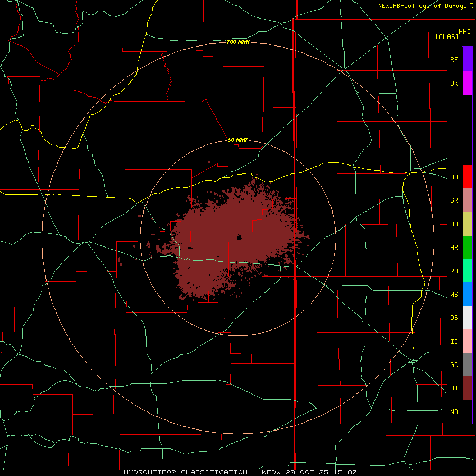Click the ND legend label

tap(454, 412)
